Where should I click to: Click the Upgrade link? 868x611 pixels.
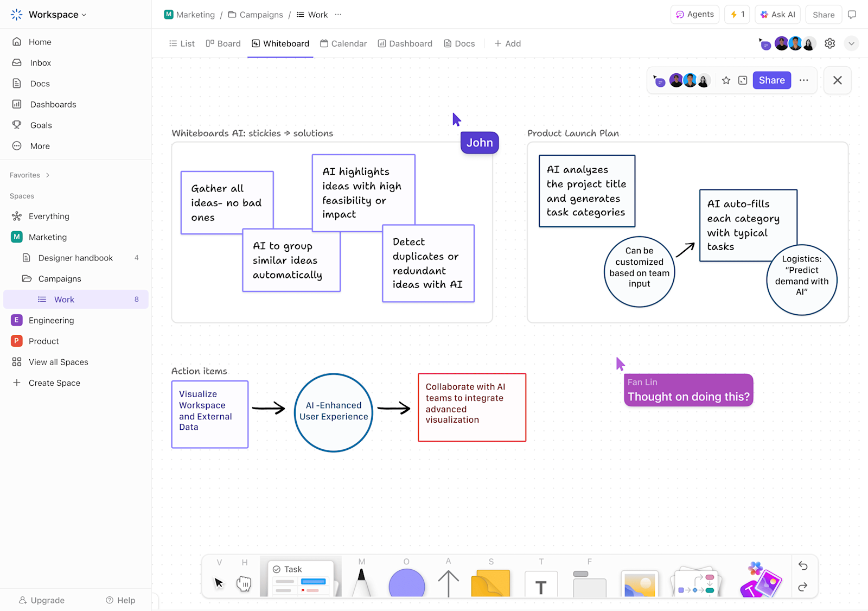42,600
